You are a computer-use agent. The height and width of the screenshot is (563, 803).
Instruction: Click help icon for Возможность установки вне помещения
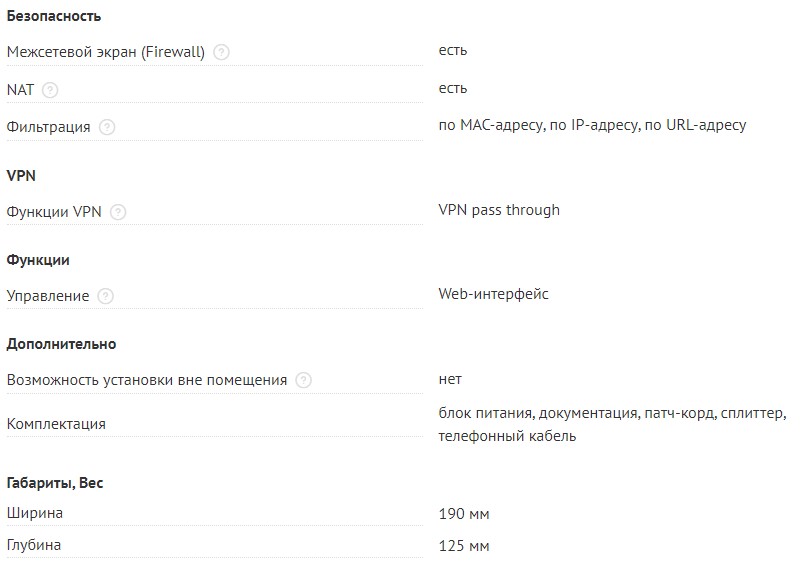(x=304, y=380)
